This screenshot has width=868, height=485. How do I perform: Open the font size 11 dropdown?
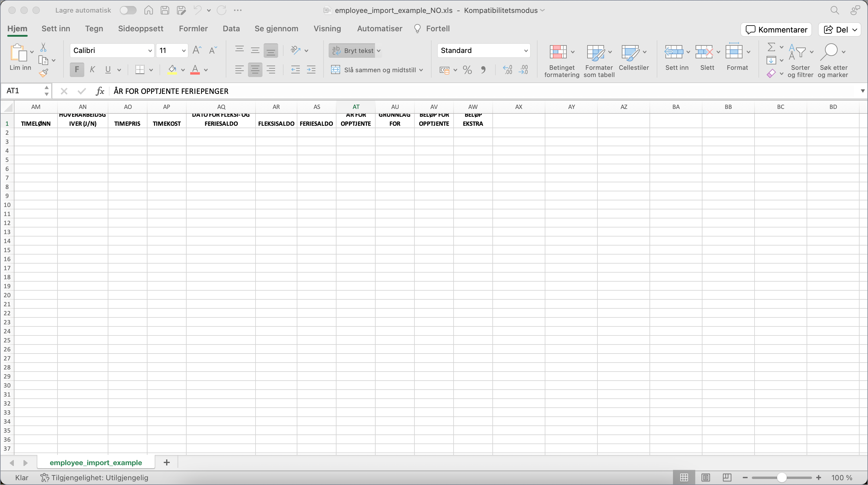[184, 51]
